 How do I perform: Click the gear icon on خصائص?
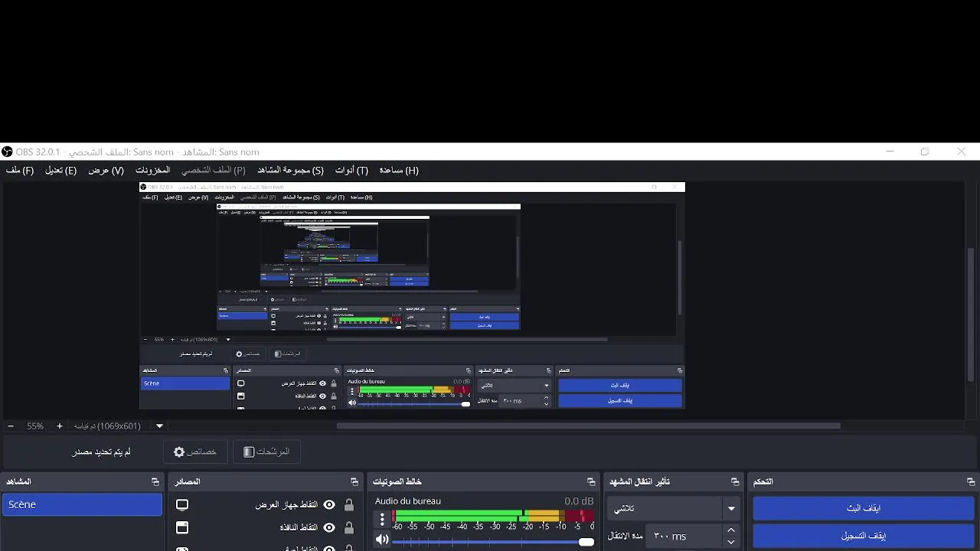pyautogui.click(x=179, y=452)
